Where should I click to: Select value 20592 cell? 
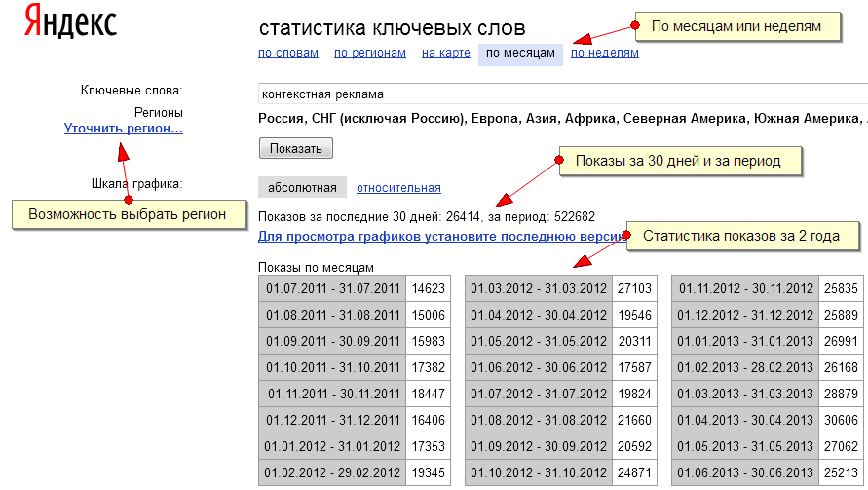(x=635, y=446)
